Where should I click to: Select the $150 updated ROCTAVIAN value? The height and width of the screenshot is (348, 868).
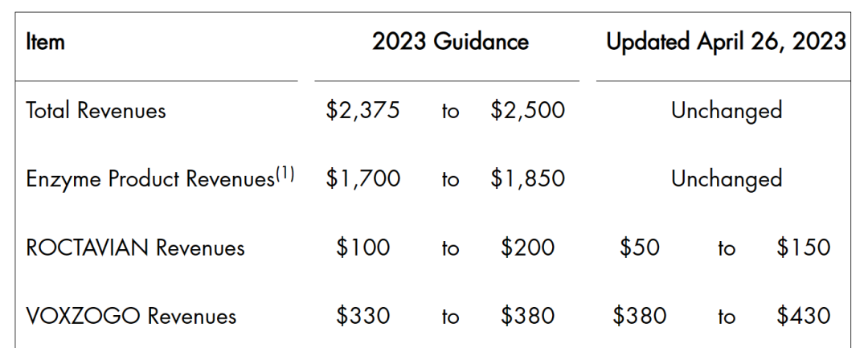click(803, 248)
